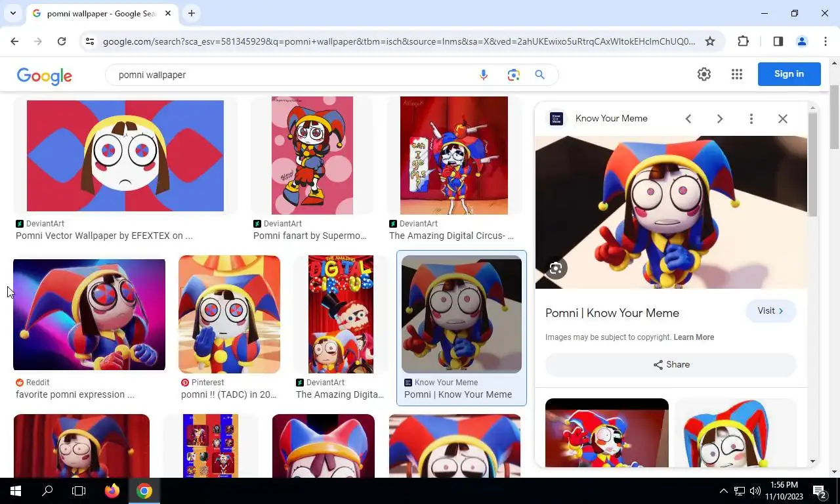Close the pomni wallpaper tab

click(168, 13)
